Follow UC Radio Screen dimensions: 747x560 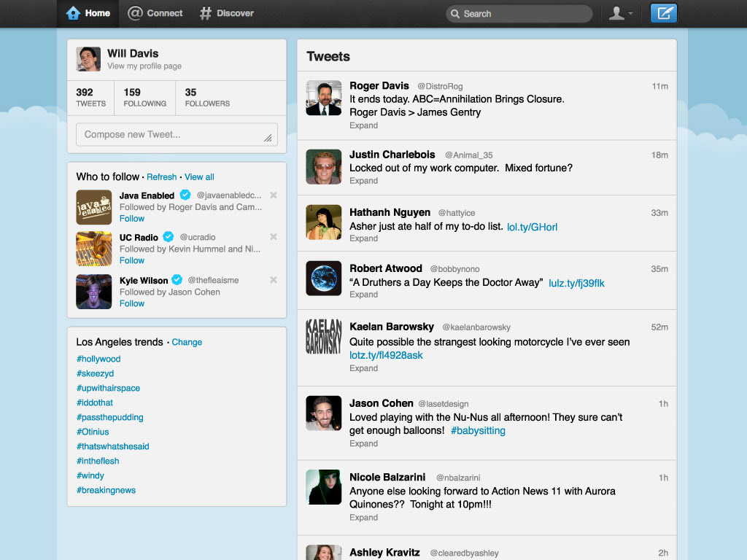[132, 260]
